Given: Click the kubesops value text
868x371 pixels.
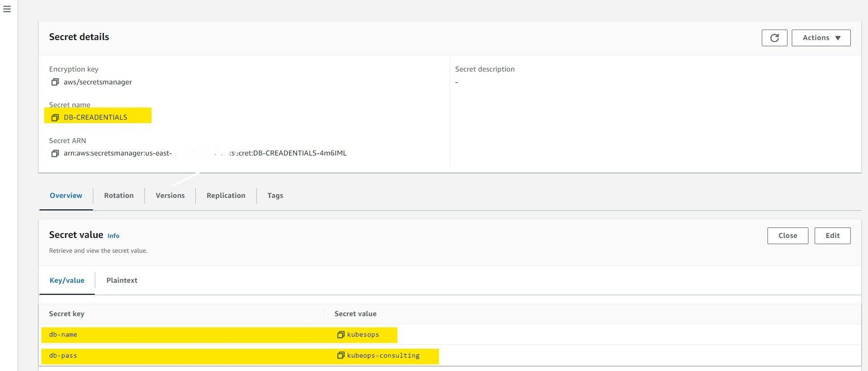Looking at the screenshot, I should click(x=363, y=335).
